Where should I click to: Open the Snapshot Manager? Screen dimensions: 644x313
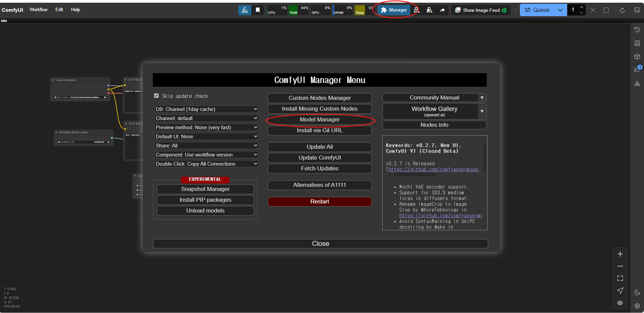click(205, 189)
